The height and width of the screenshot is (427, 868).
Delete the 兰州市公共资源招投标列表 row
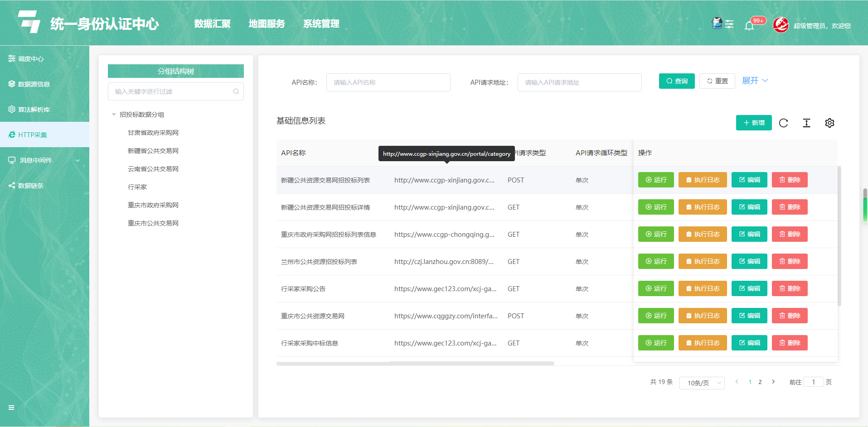pos(790,261)
